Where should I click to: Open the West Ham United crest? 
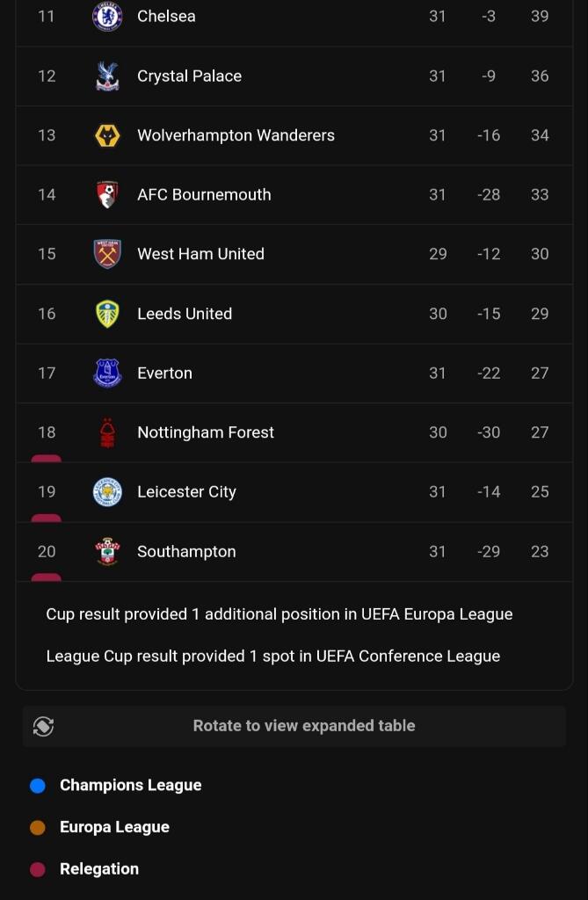click(107, 254)
